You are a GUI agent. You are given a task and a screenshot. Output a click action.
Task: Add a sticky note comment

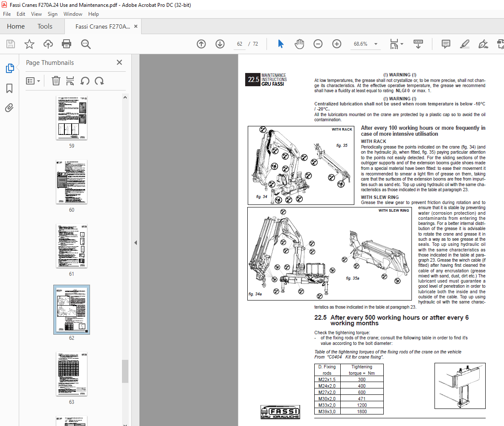[x=446, y=44]
